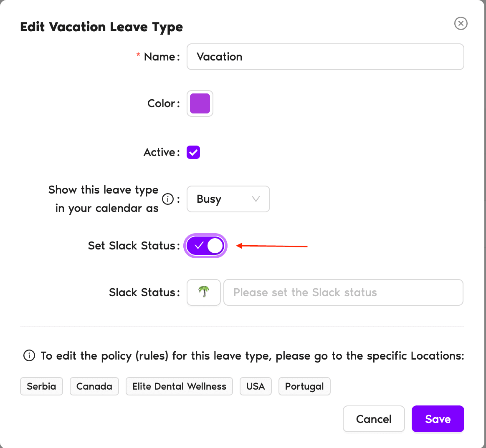Click the policy info icon

click(x=29, y=356)
